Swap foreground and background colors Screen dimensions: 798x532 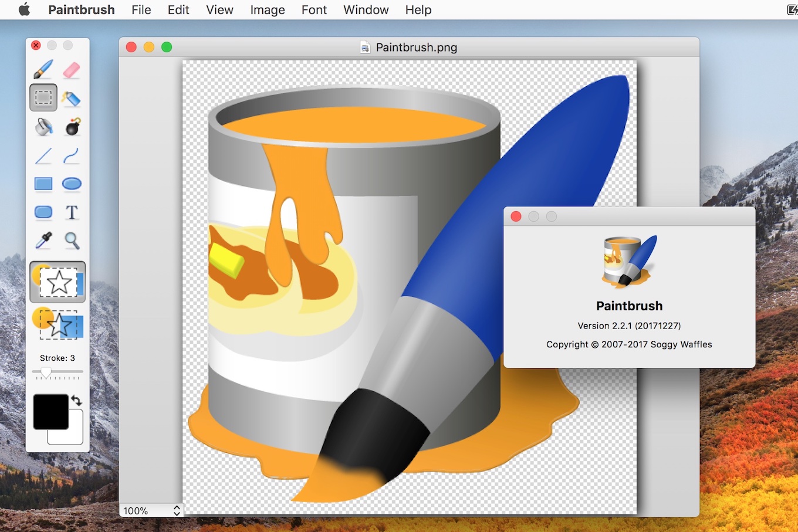click(x=77, y=401)
